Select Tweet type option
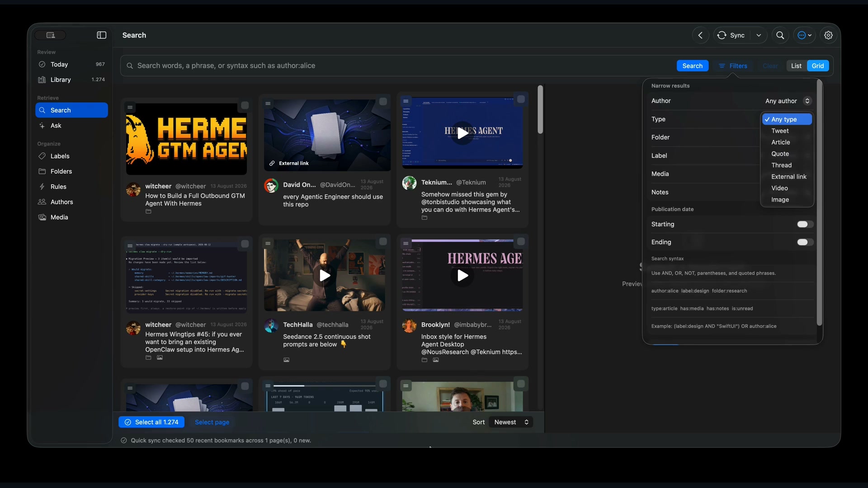This screenshot has width=868, height=488. 787,131
